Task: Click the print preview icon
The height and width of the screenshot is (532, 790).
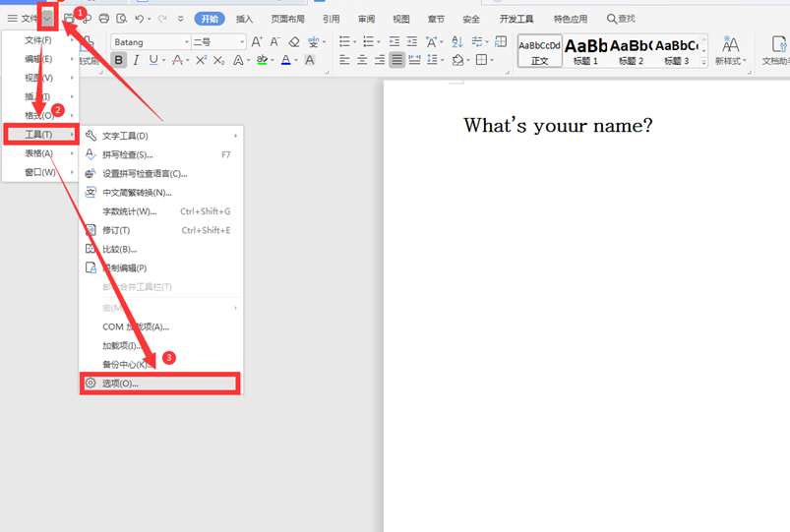Action: [121, 19]
